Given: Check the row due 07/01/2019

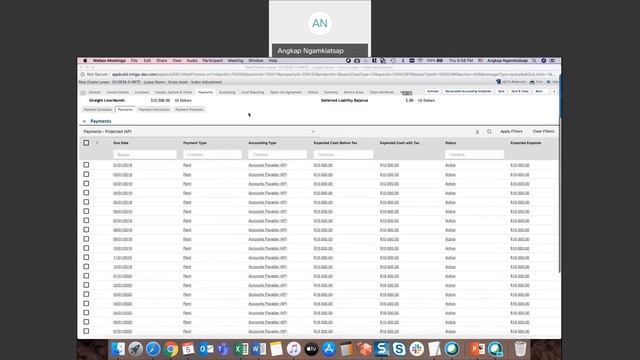Looking at the screenshot, I should tap(86, 220).
